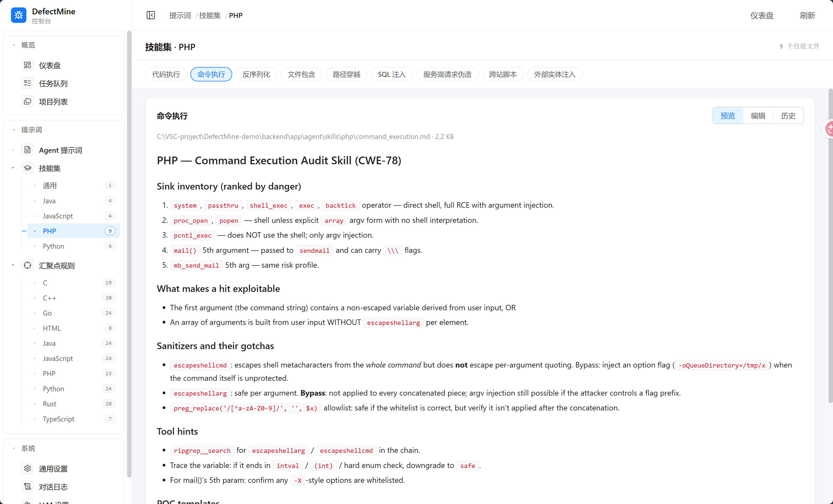This screenshot has height=504, width=833.
Task: Collapse the sidebar with the panel toggle icon
Action: (151, 15)
